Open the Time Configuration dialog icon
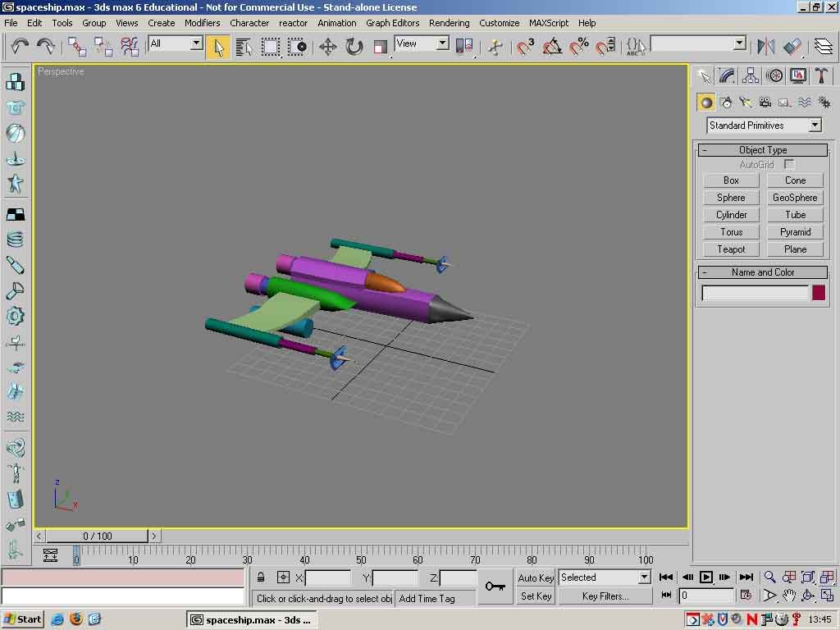This screenshot has width=840, height=630. coord(746,595)
